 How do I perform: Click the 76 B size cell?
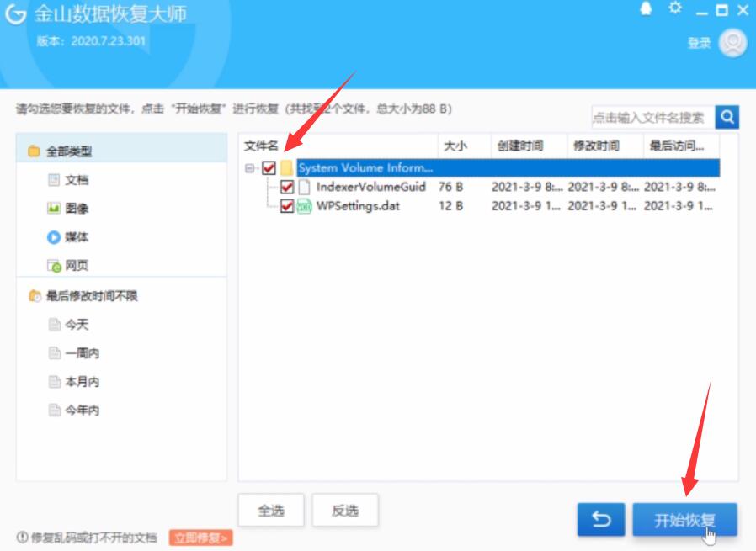[x=450, y=187]
